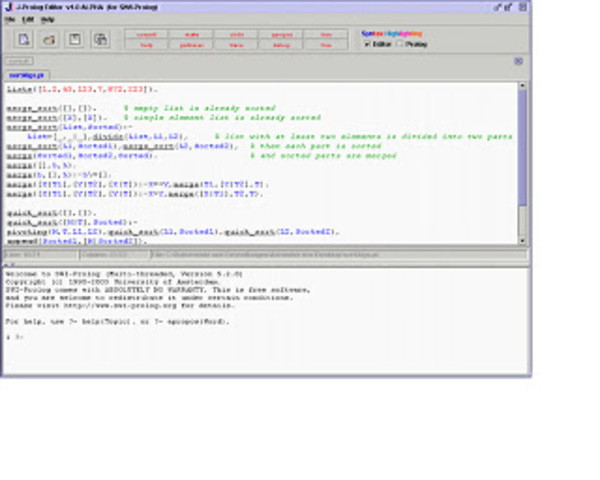600x480 pixels.
Task: Open the File menu
Action: (10, 19)
